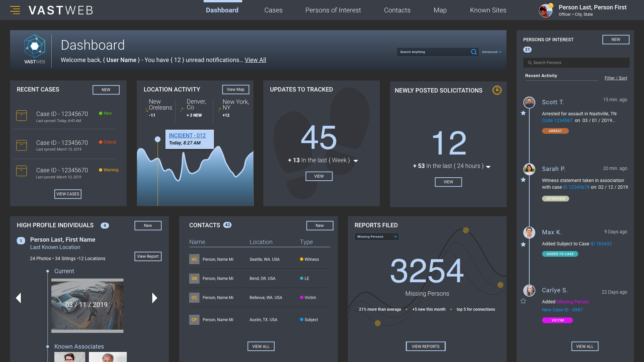Open Sarah P. avatar

(x=529, y=169)
